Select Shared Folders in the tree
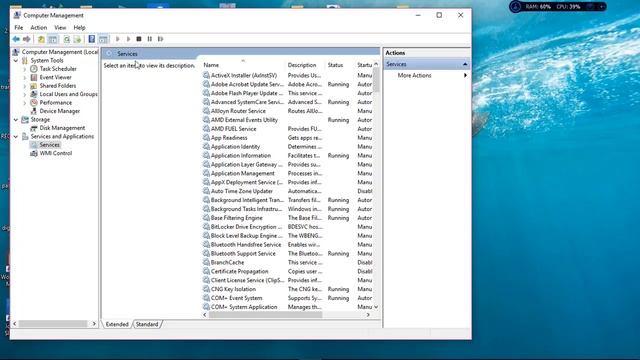The image size is (640, 360). 58,86
